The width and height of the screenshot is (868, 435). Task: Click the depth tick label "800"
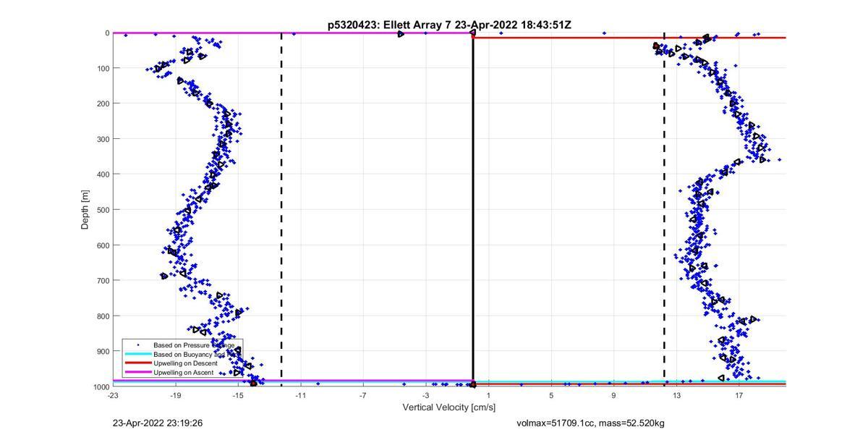(x=103, y=316)
